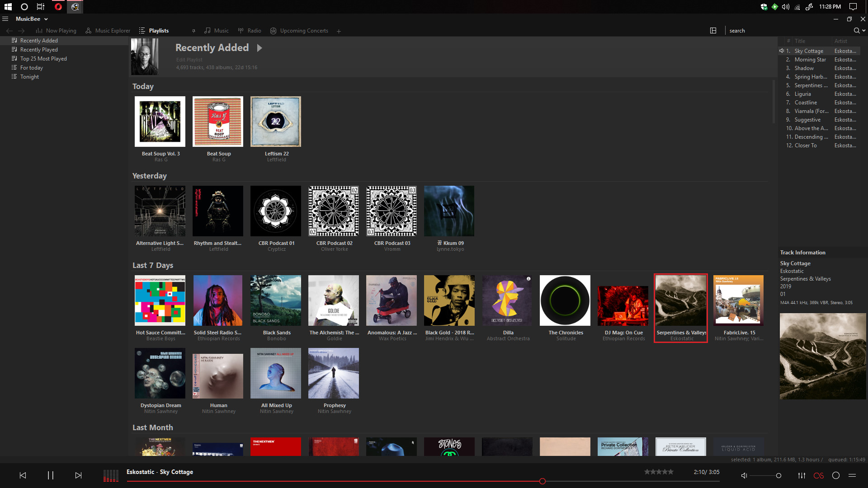
Task: Open The Chronicles album by Solitude
Action: point(565,300)
